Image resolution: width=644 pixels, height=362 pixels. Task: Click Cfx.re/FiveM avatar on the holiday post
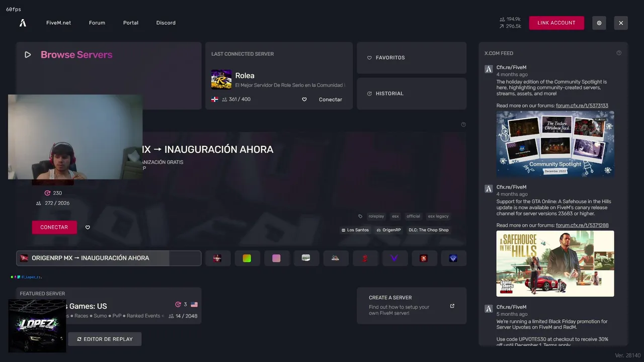pos(488,69)
